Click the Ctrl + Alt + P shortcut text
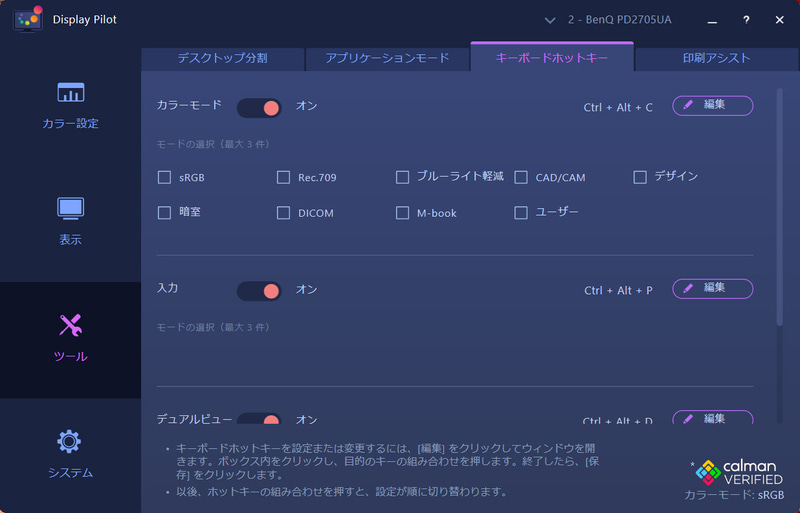Screen dimensions: 800x513 [618, 290]
